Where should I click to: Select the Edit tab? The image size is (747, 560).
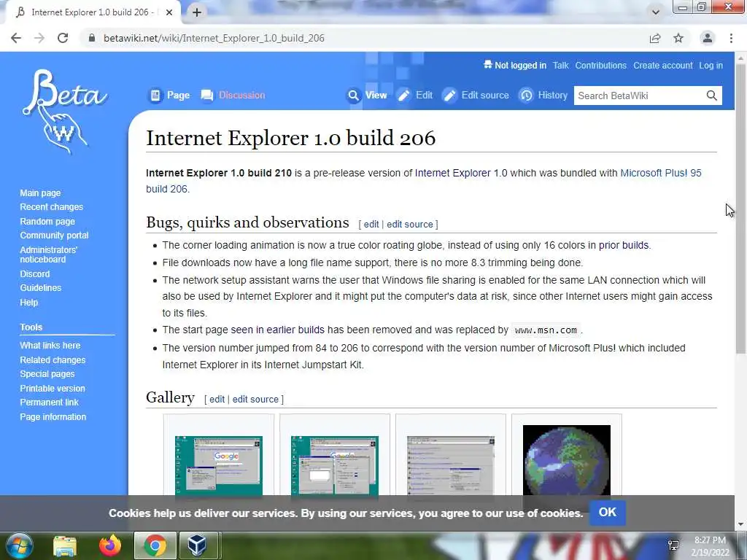point(415,96)
